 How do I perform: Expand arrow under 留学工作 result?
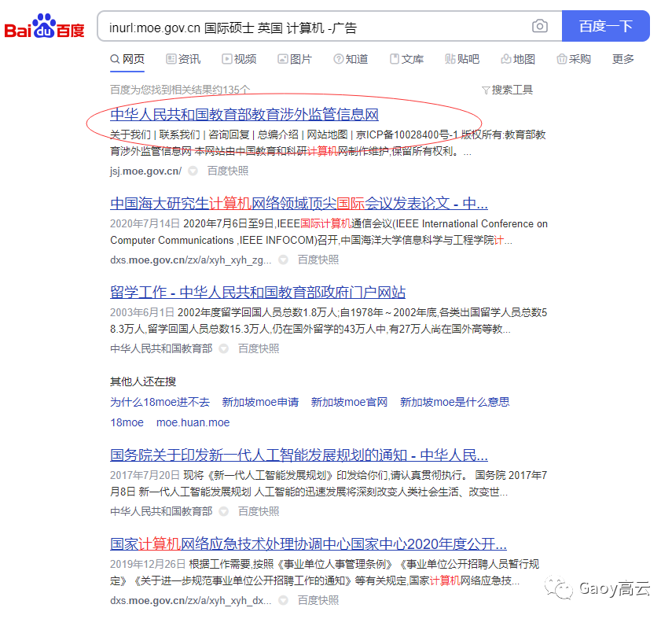[x=224, y=348]
